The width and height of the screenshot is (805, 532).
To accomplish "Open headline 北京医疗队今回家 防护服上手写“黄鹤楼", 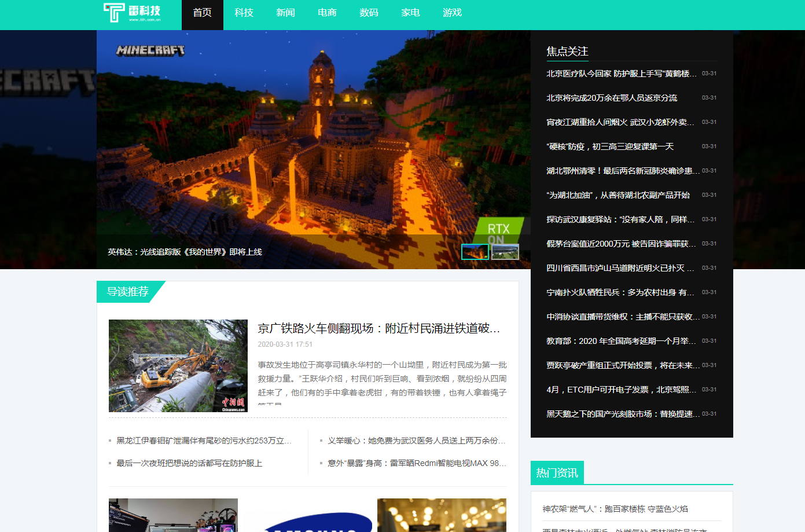I will [622, 74].
